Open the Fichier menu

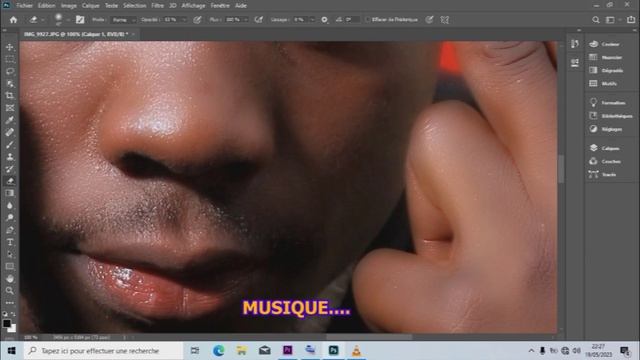click(x=24, y=6)
